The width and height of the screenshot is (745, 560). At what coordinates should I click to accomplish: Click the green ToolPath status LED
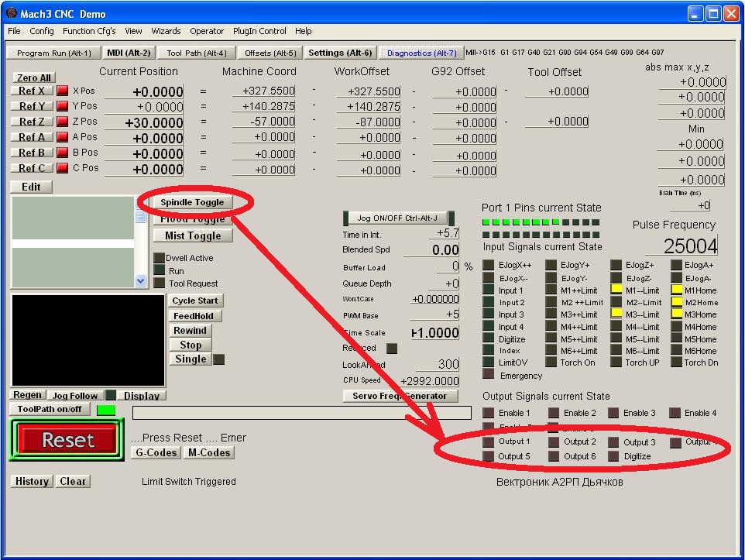(106, 410)
